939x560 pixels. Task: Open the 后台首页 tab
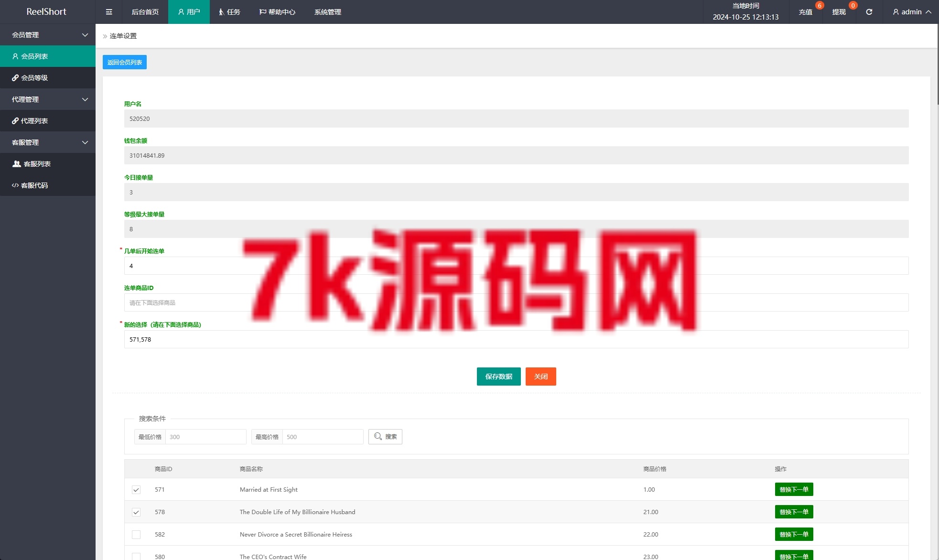tap(145, 12)
